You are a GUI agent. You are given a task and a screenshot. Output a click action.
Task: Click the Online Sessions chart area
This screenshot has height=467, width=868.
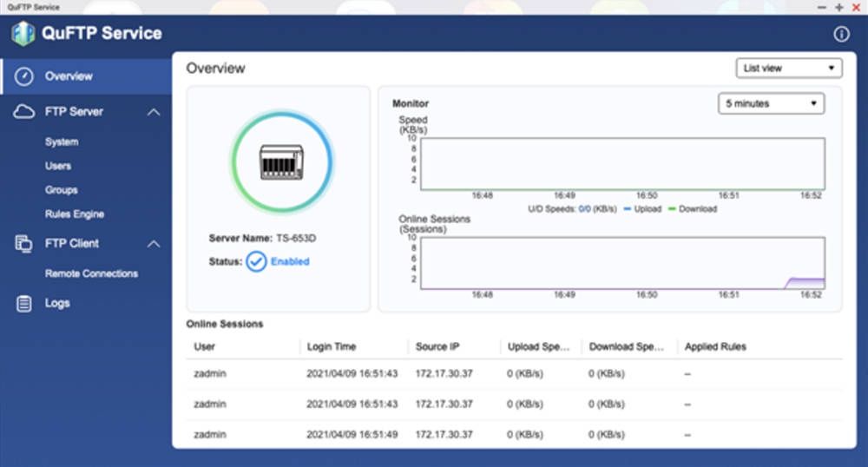(622, 263)
